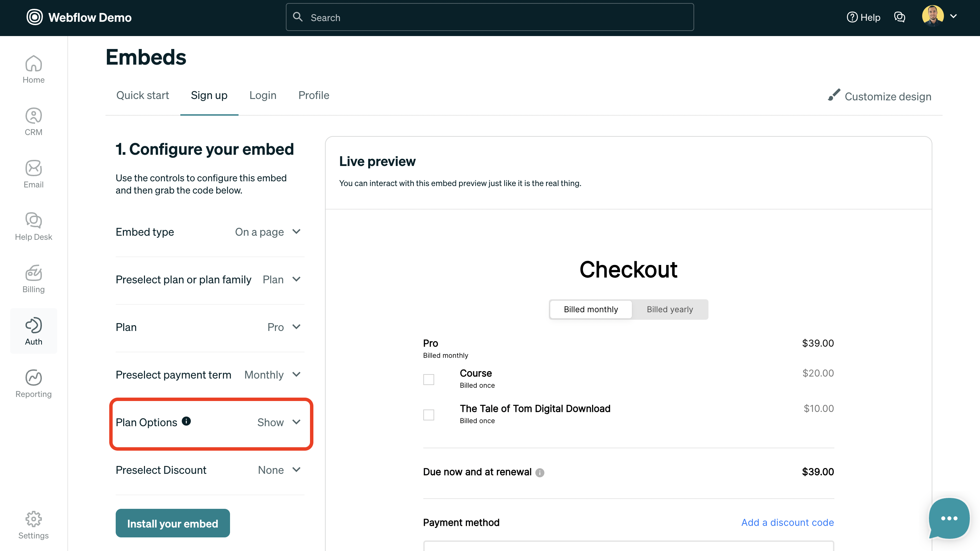The image size is (980, 551).
Task: Click into the top Search field
Action: coord(490,17)
